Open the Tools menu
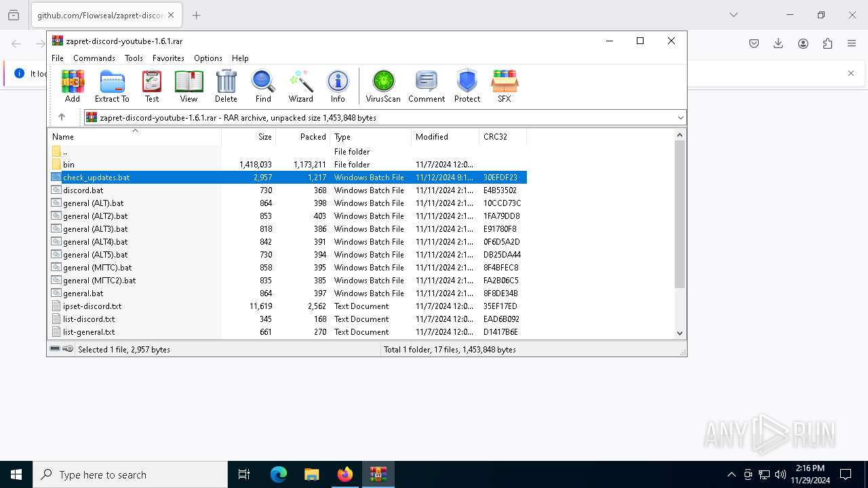 134,58
